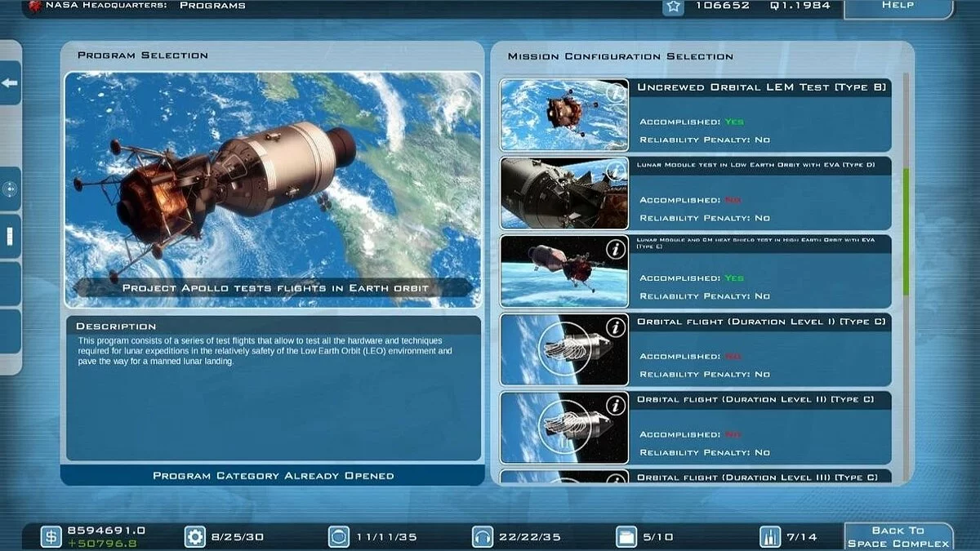Viewport: 980px width, 551px height.
Task: Click the astronaut helmet icon
Action: pyautogui.click(x=338, y=536)
